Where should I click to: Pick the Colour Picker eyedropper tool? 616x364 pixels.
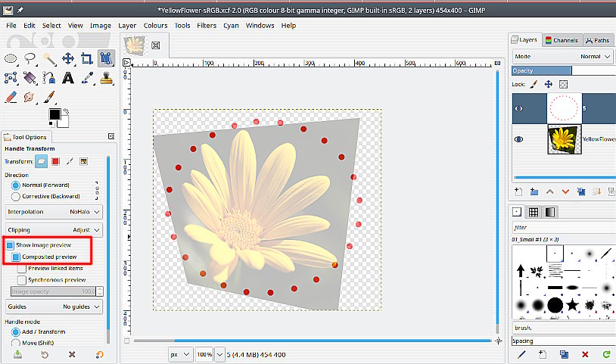coord(87,78)
